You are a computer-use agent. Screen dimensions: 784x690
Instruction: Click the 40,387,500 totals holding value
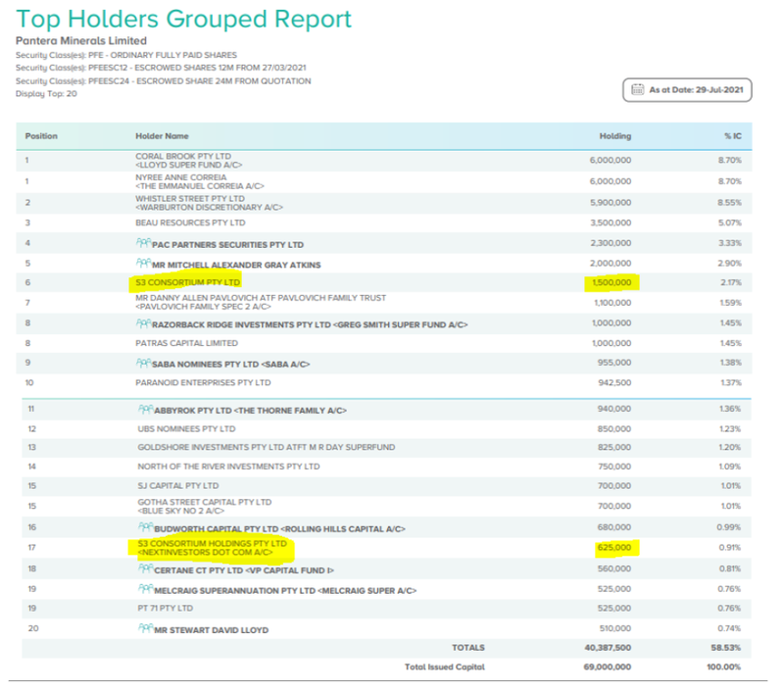tap(608, 648)
